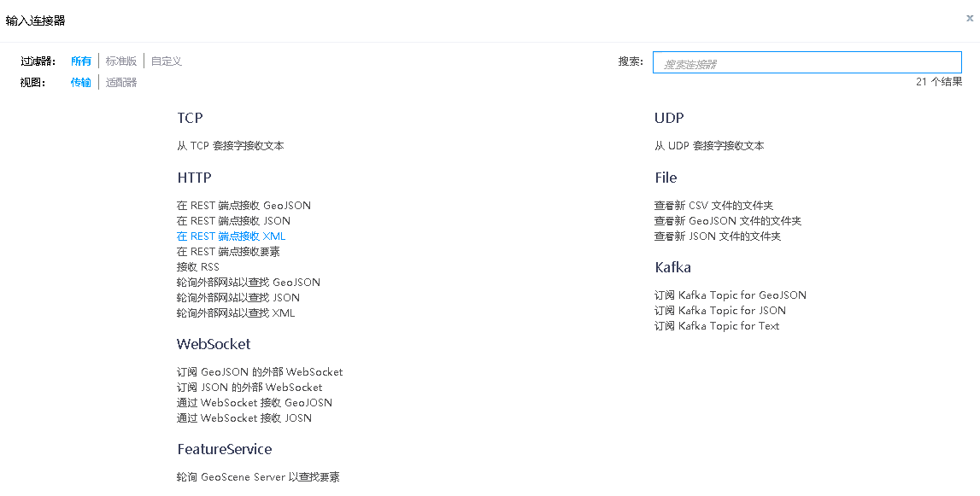Open 查看新 CSV 文件的文件夹 connector

click(x=713, y=206)
